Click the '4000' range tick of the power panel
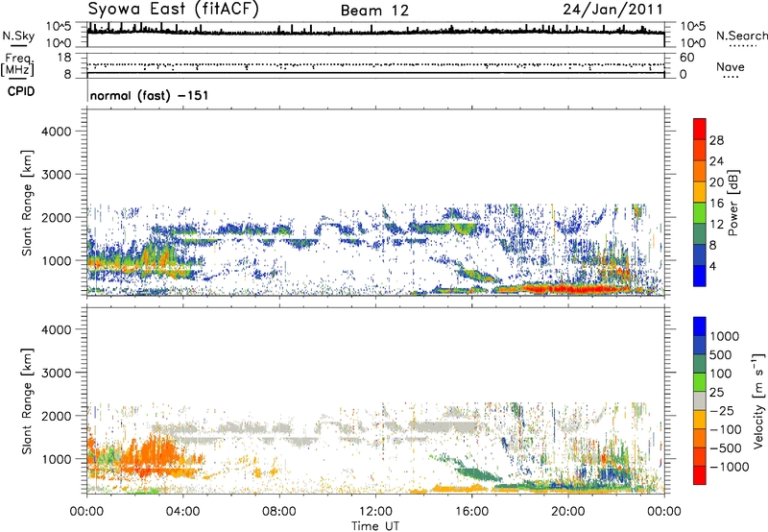Image resolution: width=768 pixels, height=532 pixels. 57,132
